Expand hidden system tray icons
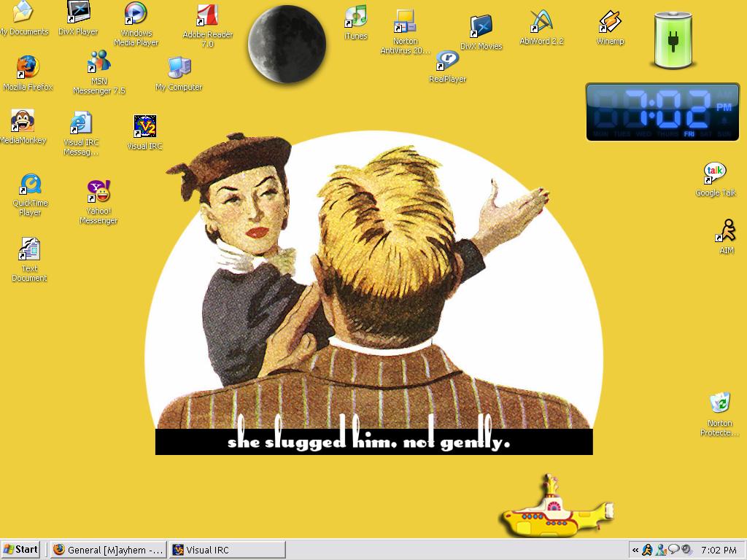Viewport: 747px width, 560px height. pos(635,550)
